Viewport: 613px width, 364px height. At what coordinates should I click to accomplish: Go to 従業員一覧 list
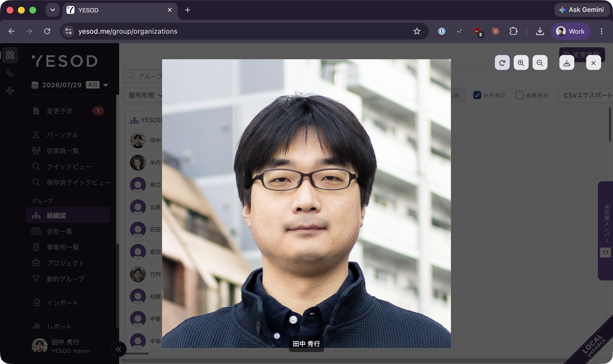[68, 151]
